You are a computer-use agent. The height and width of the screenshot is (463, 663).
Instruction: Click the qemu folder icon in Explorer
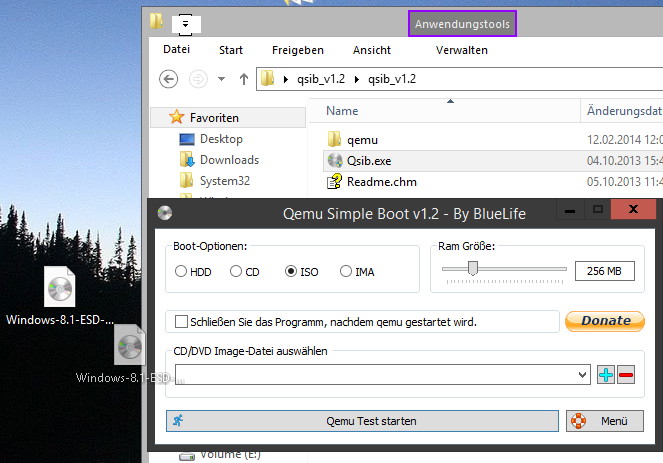(x=334, y=139)
